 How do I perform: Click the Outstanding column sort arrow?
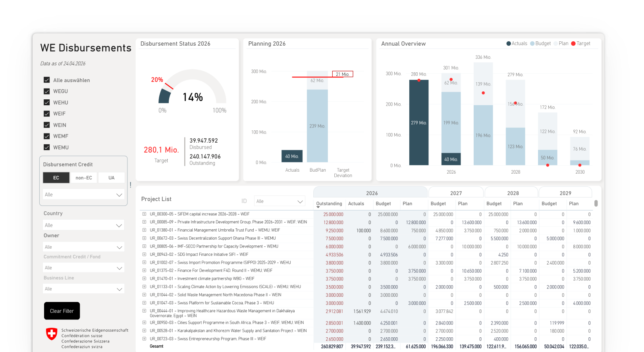pos(318,207)
